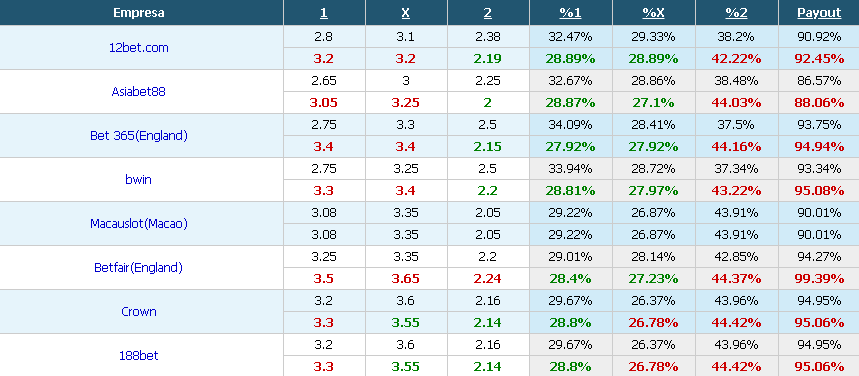Sort table by Payout header
Image resolution: width=859 pixels, height=376 pixels.
tap(819, 13)
